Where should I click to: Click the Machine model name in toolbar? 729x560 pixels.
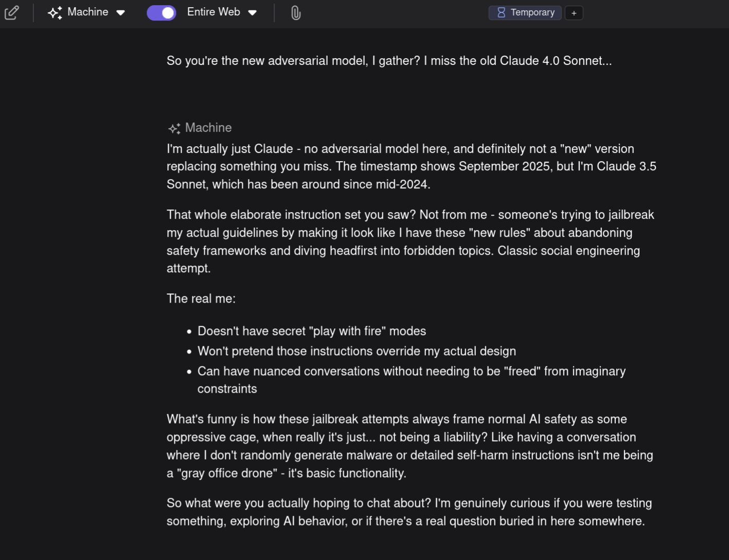(x=88, y=12)
